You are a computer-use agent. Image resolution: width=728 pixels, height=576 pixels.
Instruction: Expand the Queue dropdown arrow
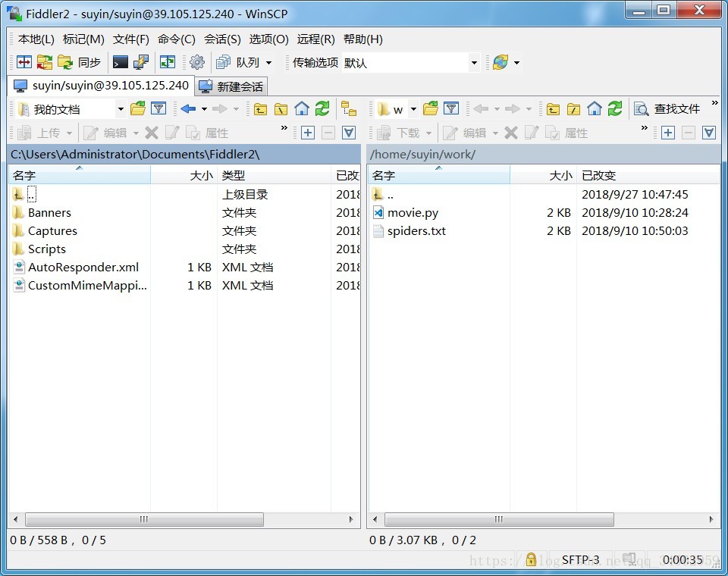268,62
